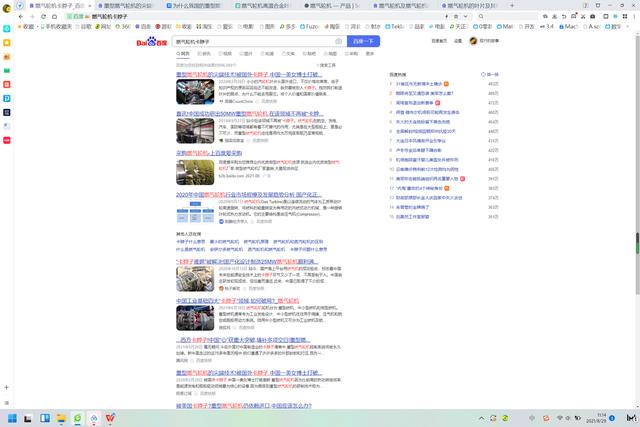Select the 视频 search category
Viewport: 640px width, 427px height.
pyautogui.click(x=225, y=53)
